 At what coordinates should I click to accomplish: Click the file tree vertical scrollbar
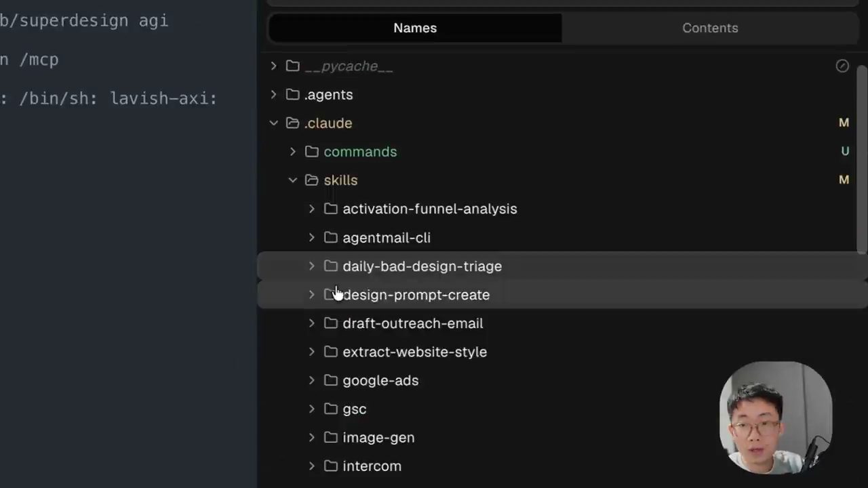(862, 160)
